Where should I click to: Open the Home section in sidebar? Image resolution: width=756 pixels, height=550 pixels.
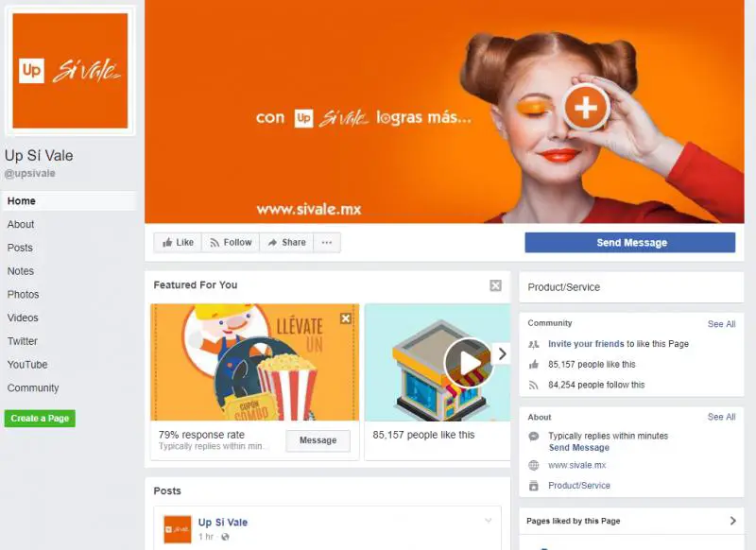coord(69,201)
